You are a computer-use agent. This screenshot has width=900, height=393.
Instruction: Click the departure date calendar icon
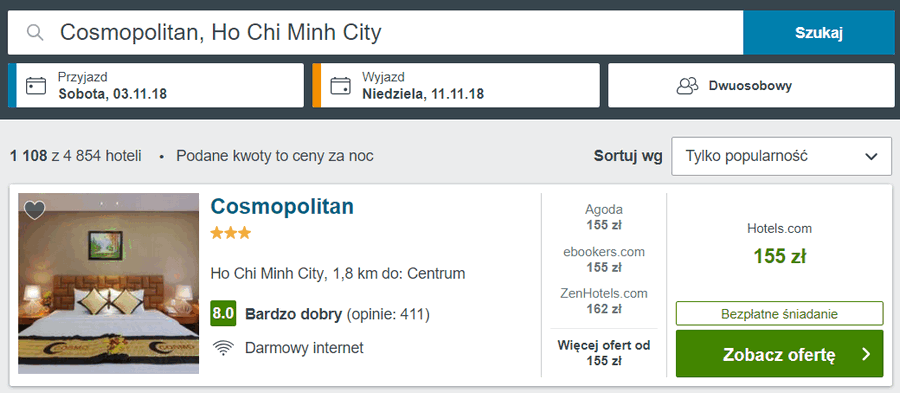pyautogui.click(x=340, y=85)
